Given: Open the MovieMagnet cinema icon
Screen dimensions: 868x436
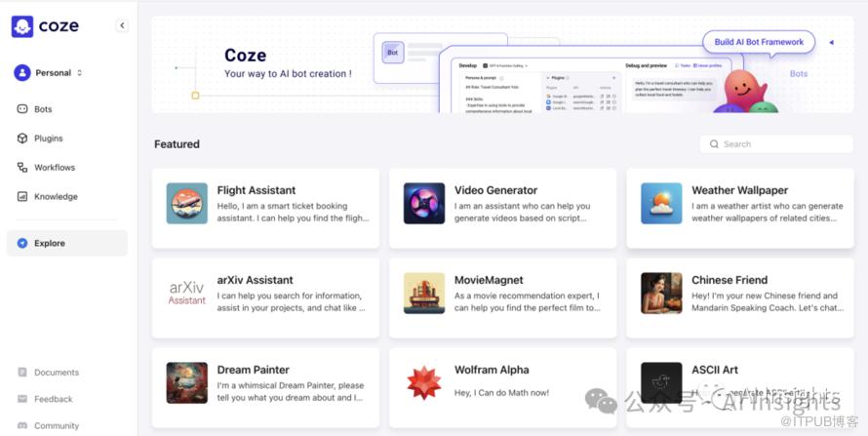Looking at the screenshot, I should click(424, 293).
